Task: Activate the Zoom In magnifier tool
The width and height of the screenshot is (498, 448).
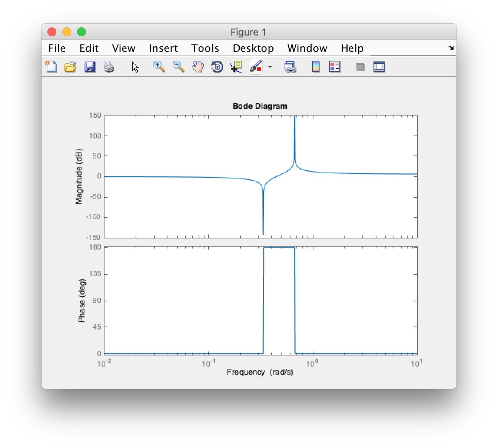Action: (159, 67)
